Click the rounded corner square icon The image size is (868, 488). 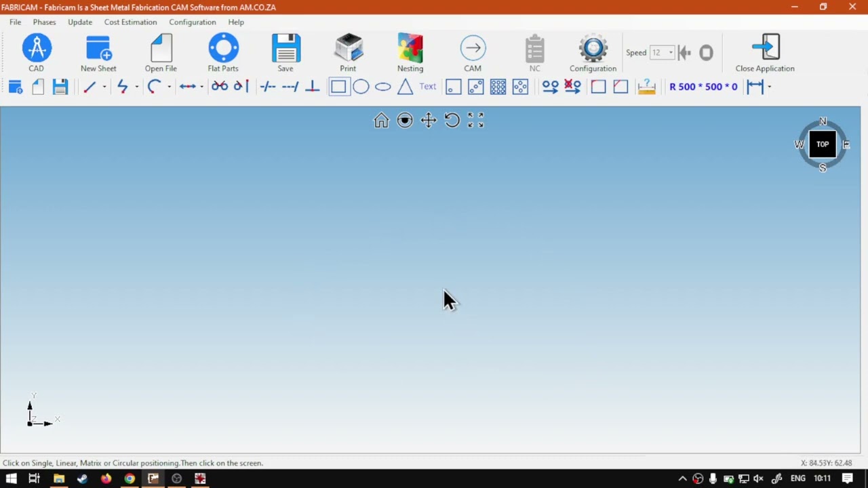(598, 87)
